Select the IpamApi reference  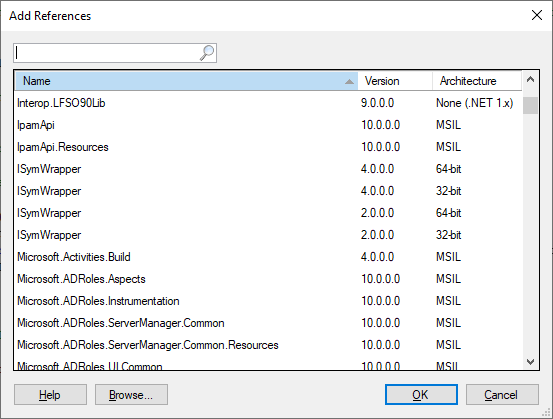pos(268,125)
